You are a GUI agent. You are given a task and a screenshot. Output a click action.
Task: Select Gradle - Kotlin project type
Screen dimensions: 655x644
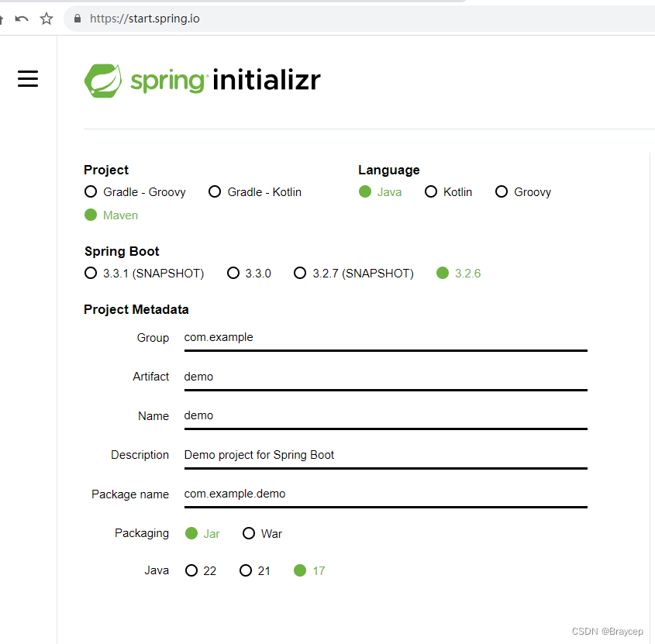click(x=255, y=191)
